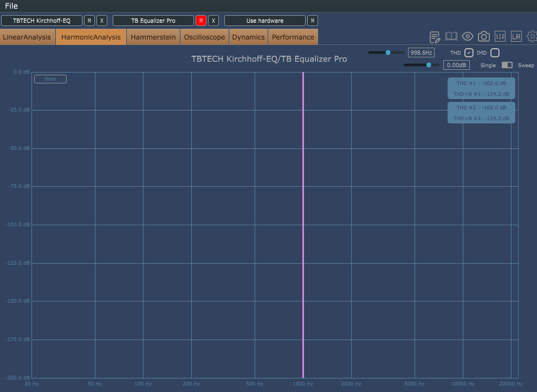Viewport: 537px width, 392px height.
Task: Unmute TB Equalizer Pro via red M button
Action: [x=201, y=21]
